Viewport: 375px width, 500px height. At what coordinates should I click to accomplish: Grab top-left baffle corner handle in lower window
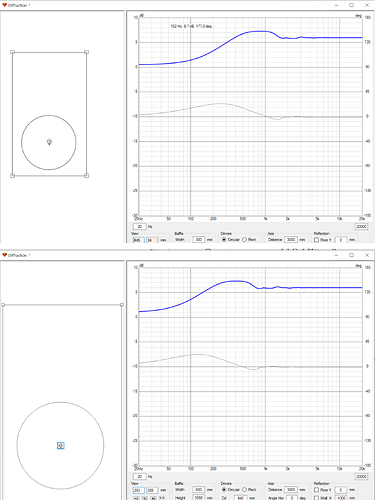tap(3, 305)
